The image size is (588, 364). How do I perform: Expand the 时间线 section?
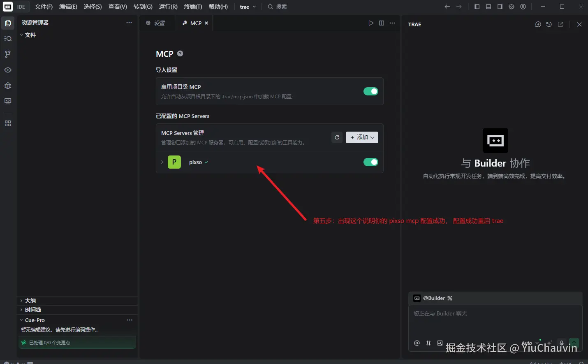click(x=77, y=310)
